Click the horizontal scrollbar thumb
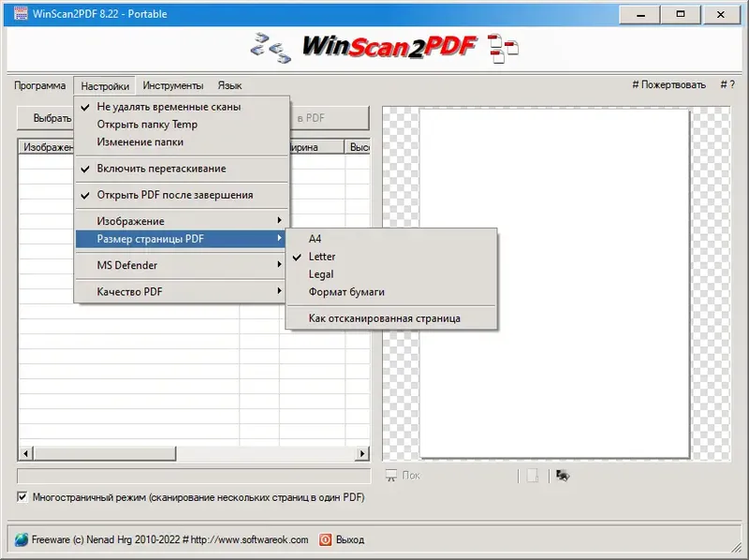This screenshot has width=749, height=560. click(x=105, y=453)
